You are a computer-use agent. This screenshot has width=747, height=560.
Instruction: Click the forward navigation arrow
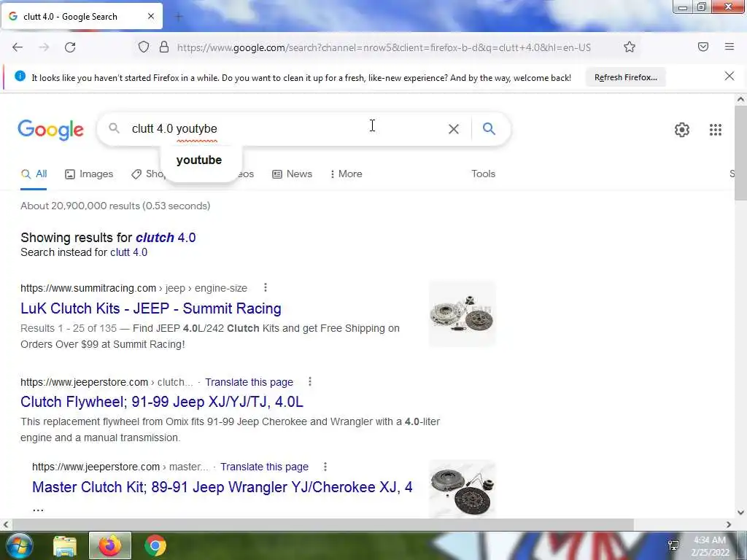(x=44, y=47)
